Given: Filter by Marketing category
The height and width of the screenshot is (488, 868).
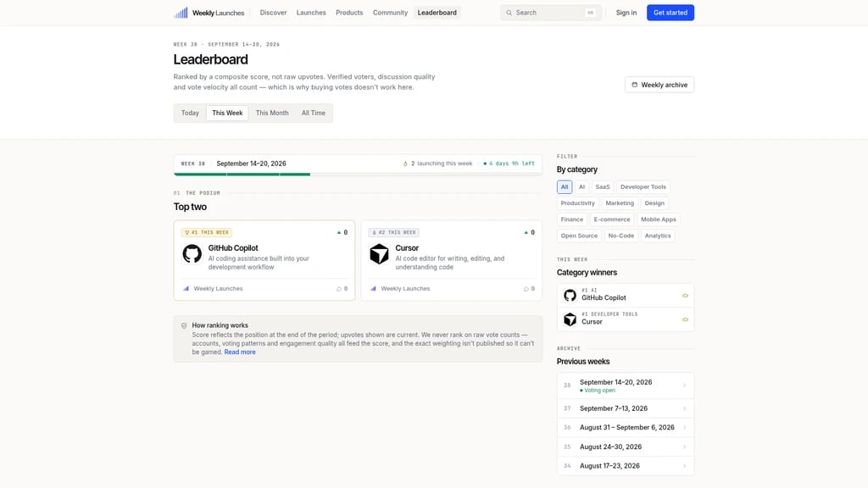Looking at the screenshot, I should pos(620,203).
